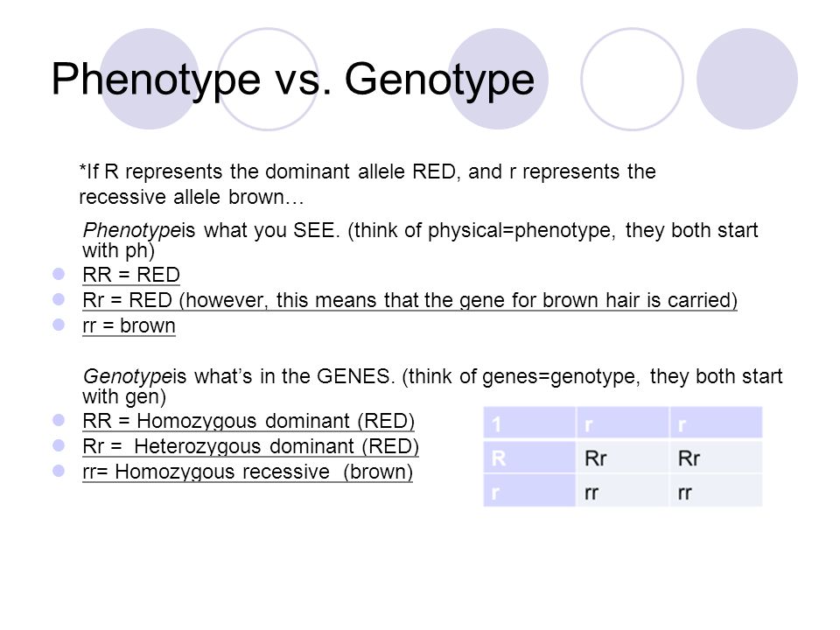This screenshot has width=840, height=630.
Task: Click the bottom-right 'rr' table cell
Action: click(716, 491)
